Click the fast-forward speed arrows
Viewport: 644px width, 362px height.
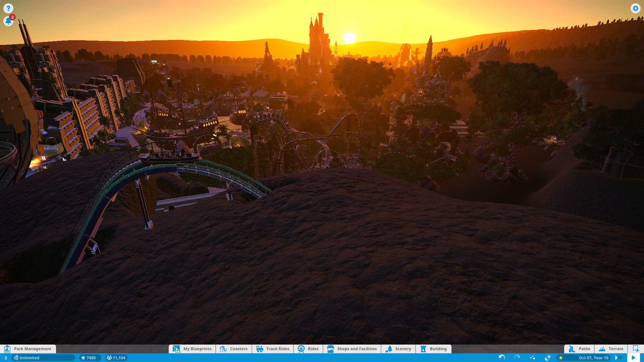618,358
